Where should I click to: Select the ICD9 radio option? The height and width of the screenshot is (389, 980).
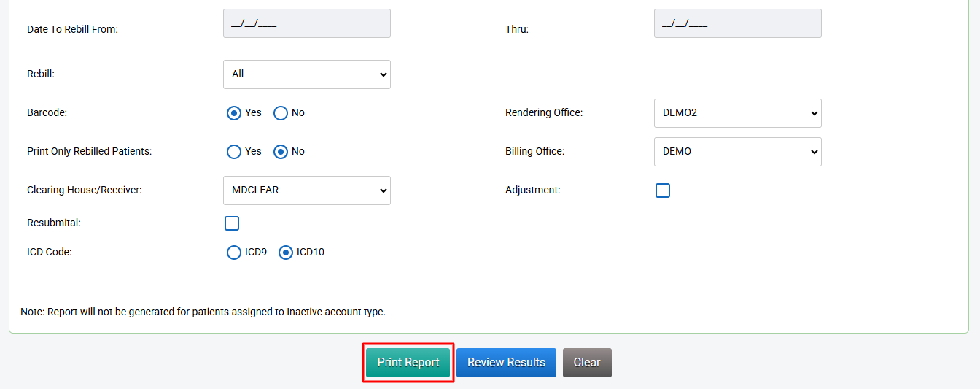pyautogui.click(x=234, y=253)
